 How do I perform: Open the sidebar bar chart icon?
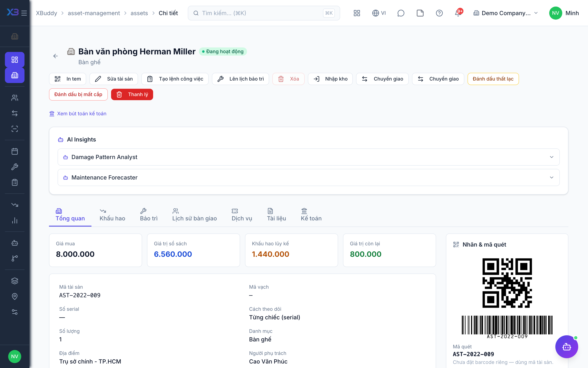pos(14,221)
